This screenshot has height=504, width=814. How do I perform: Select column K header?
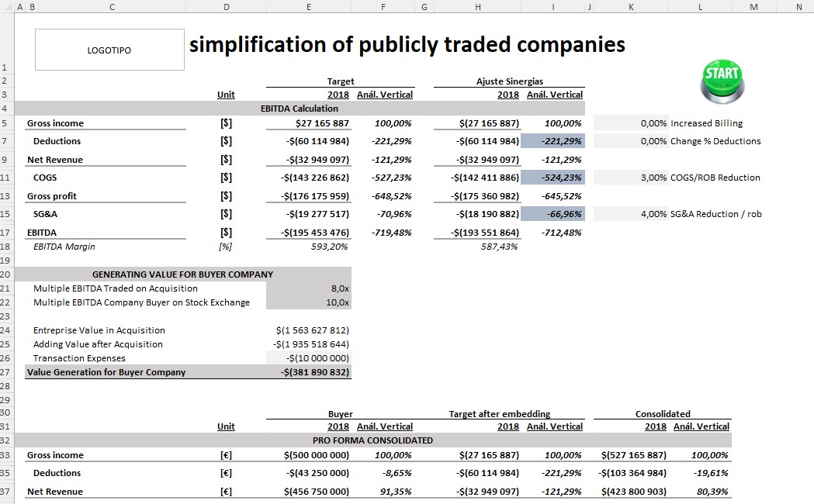coord(630,6)
